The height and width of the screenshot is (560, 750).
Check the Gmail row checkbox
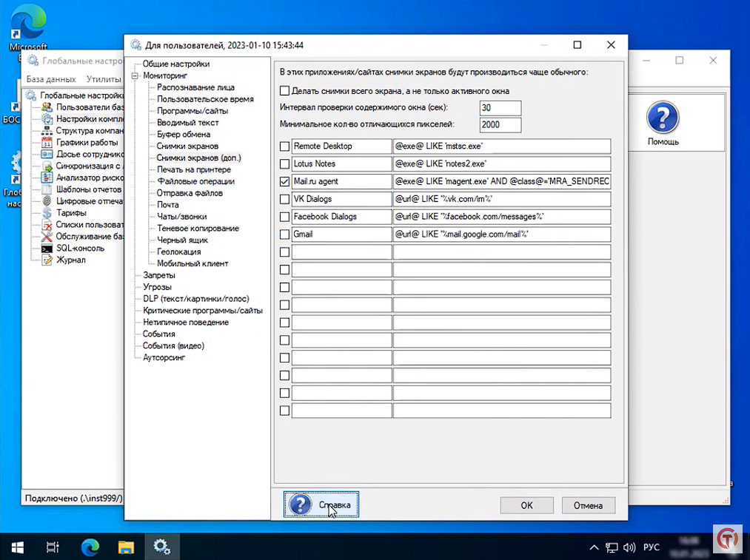pyautogui.click(x=284, y=234)
